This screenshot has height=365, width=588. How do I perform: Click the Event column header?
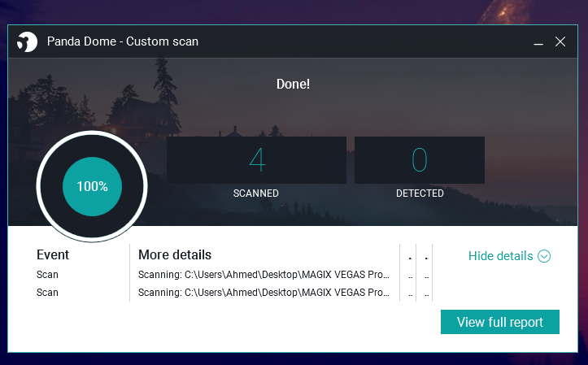point(53,254)
